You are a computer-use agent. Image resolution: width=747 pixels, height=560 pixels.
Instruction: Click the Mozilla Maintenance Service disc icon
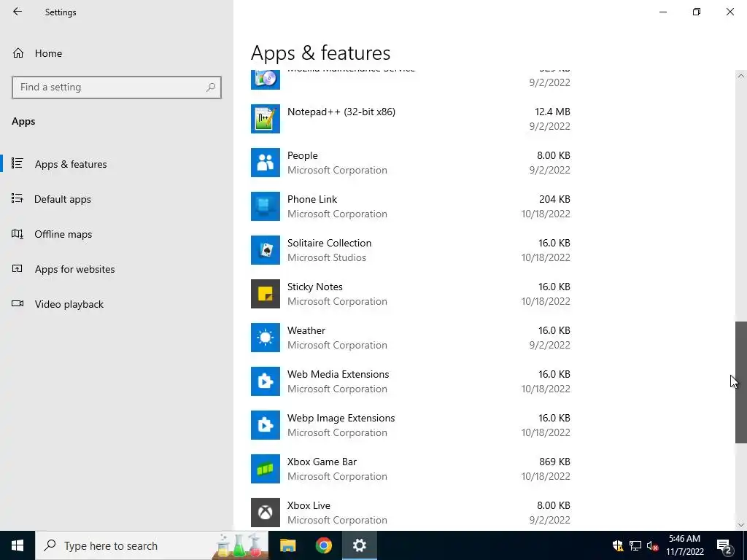pyautogui.click(x=266, y=79)
